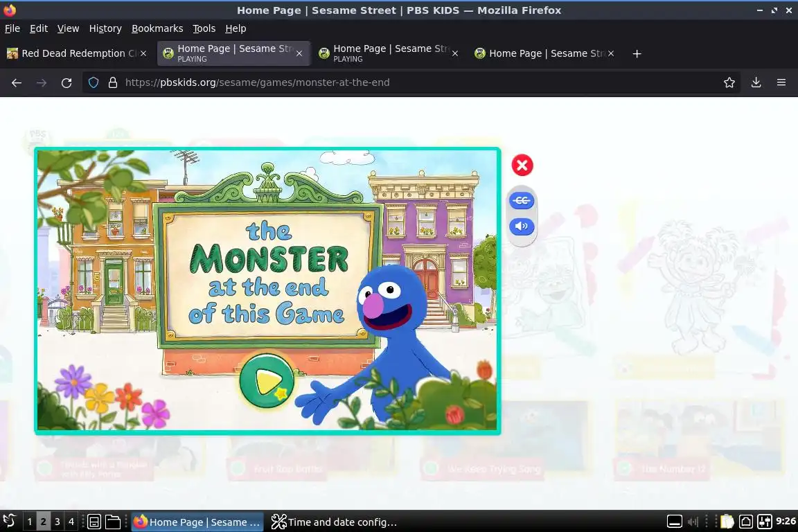Click the removable media tray icon
The width and height of the screenshot is (798, 532).
click(x=746, y=522)
